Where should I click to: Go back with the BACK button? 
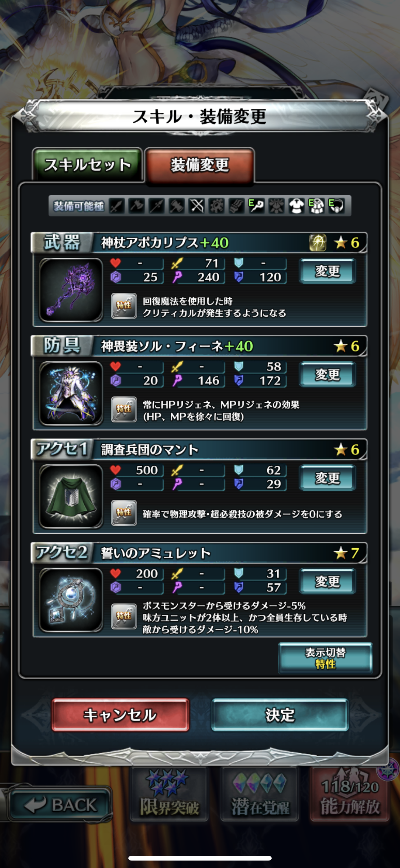click(60, 805)
